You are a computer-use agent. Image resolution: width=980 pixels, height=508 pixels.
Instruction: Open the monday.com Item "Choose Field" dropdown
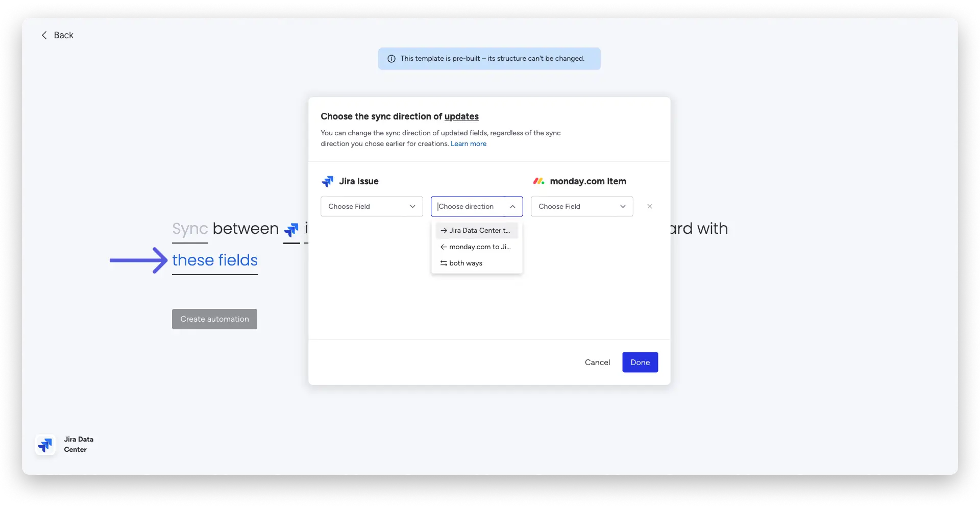(582, 206)
